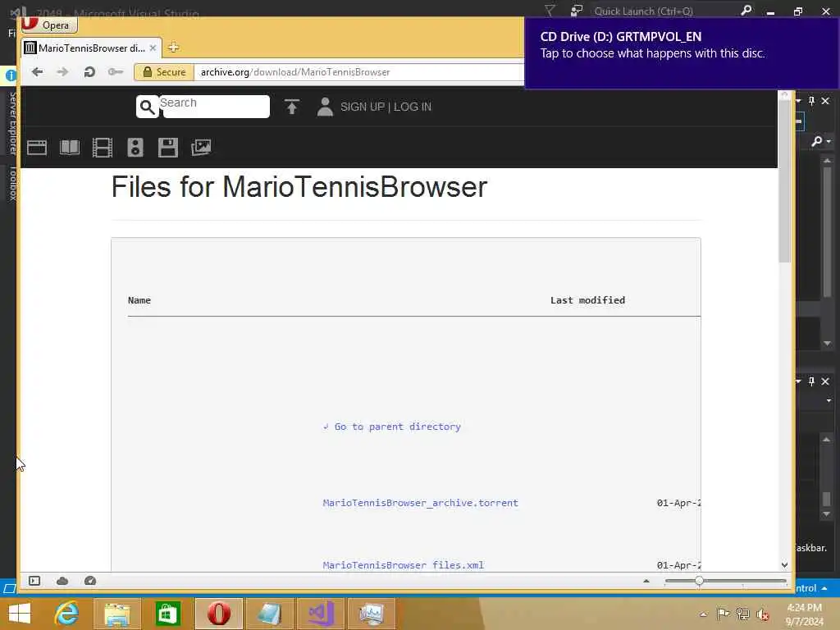Click the CD Drive GRTMPVOL_EN notification
This screenshot has height=630, width=840.
[682, 52]
